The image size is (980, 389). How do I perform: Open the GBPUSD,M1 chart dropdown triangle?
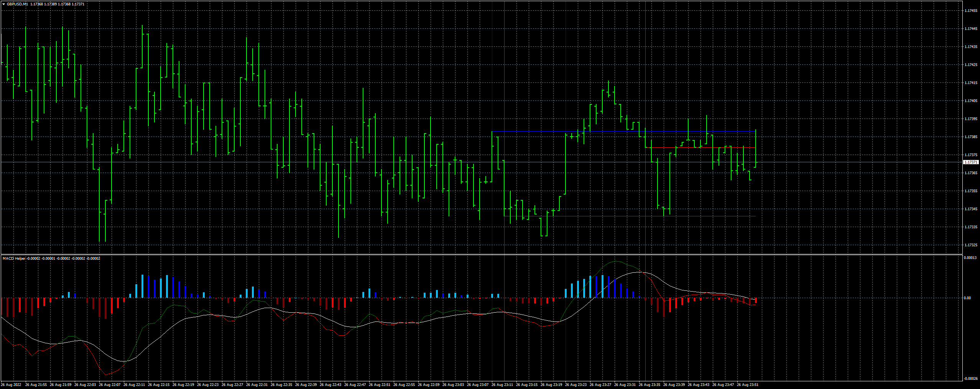(4, 4)
